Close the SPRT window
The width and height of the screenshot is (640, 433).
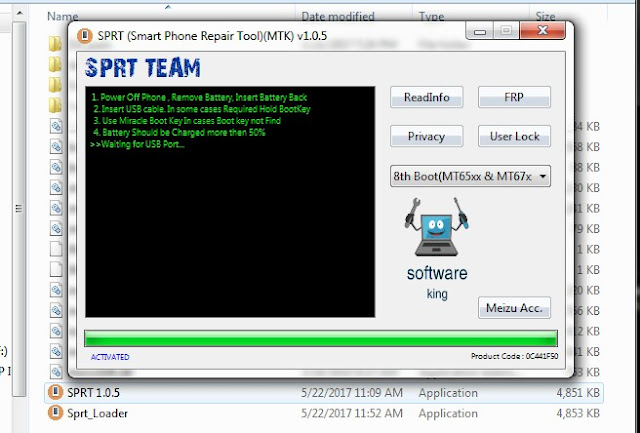[542, 31]
